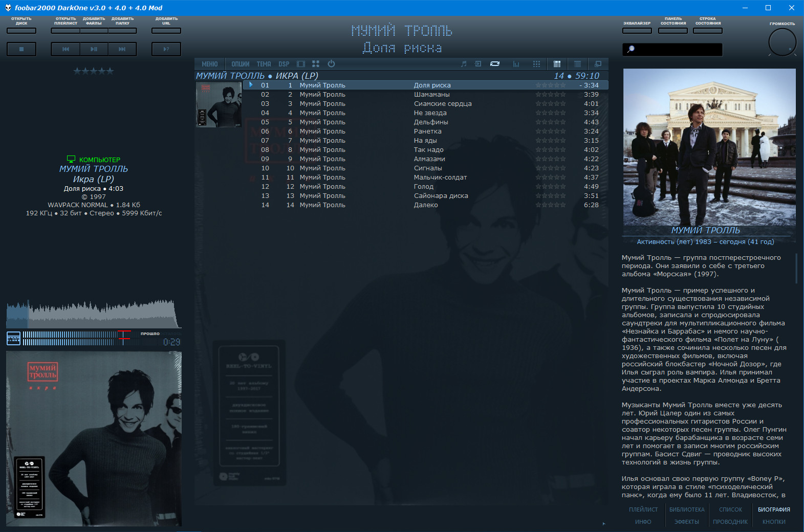Toggle the Панель состояния button
This screenshot has height=532, width=804.
673,31
